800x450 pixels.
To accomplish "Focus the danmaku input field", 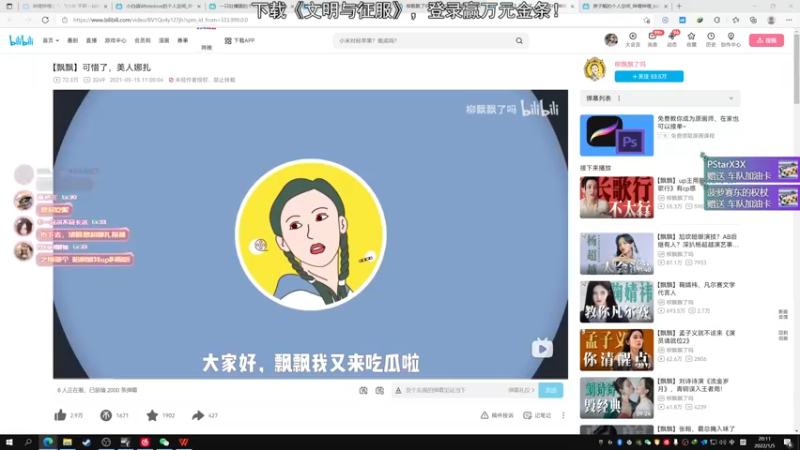I will 454,390.
